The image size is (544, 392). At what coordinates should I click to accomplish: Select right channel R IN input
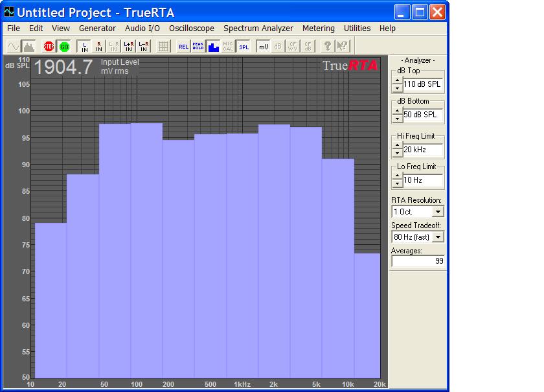[x=99, y=46]
